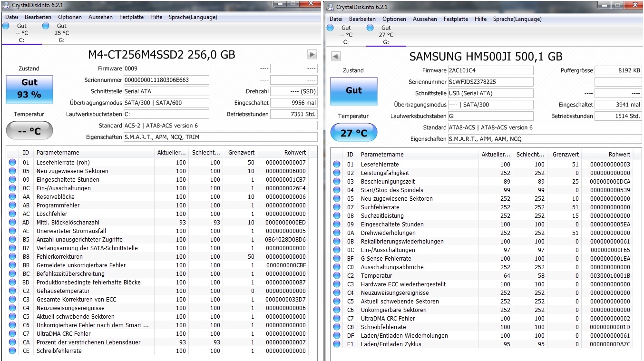This screenshot has width=644, height=361.
Task: Click status circle of Ausschaltungsabbrüche row
Action: click(337, 267)
